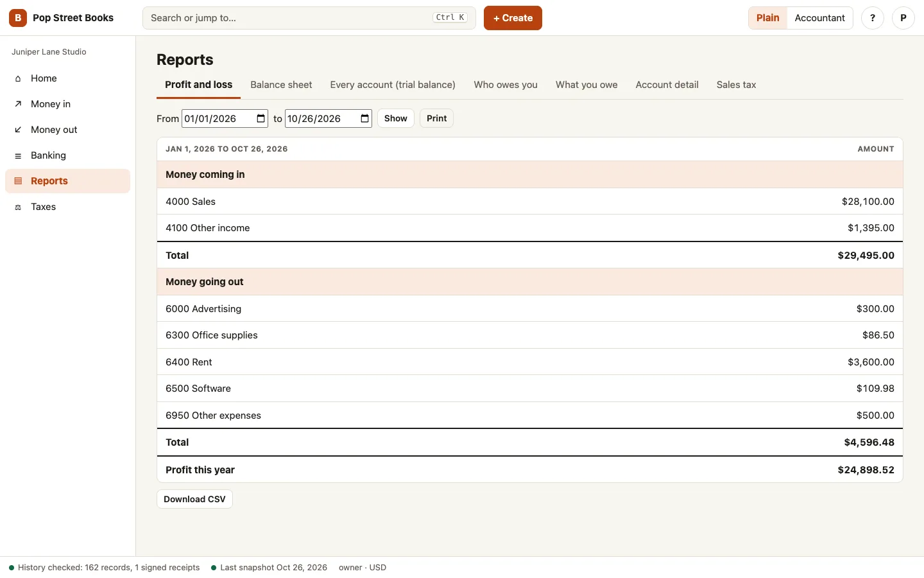Click the Taxes scales icon

(18, 207)
